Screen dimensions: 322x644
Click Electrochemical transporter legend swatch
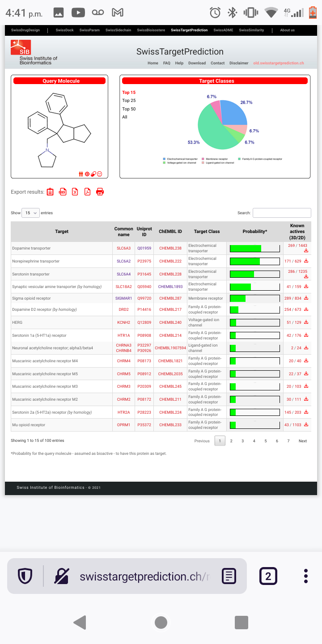tap(165, 159)
